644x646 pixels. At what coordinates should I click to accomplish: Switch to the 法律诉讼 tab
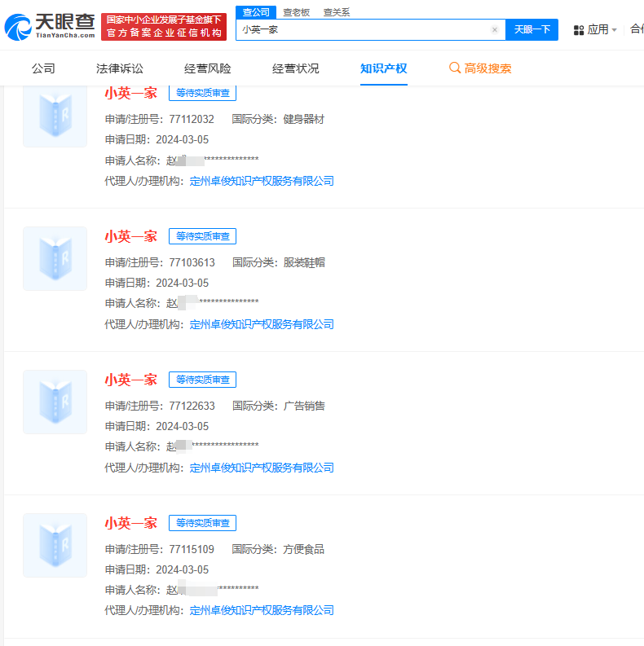pyautogui.click(x=120, y=68)
